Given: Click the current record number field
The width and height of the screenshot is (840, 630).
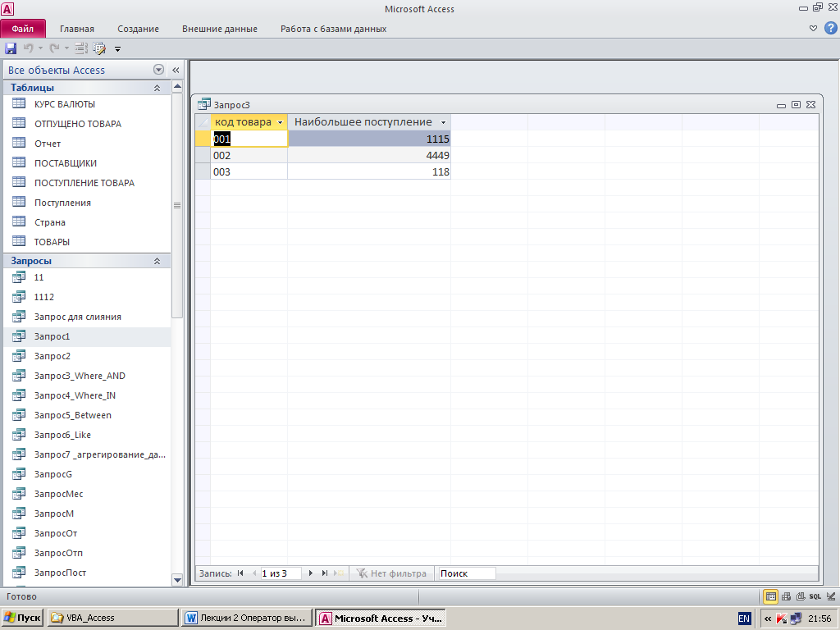Looking at the screenshot, I should pos(281,573).
